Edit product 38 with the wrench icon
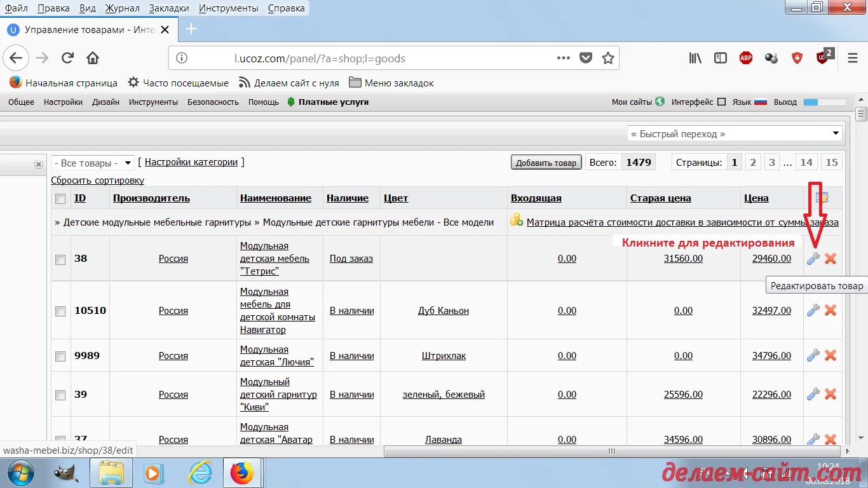Image resolution: width=868 pixels, height=488 pixels. (x=813, y=259)
